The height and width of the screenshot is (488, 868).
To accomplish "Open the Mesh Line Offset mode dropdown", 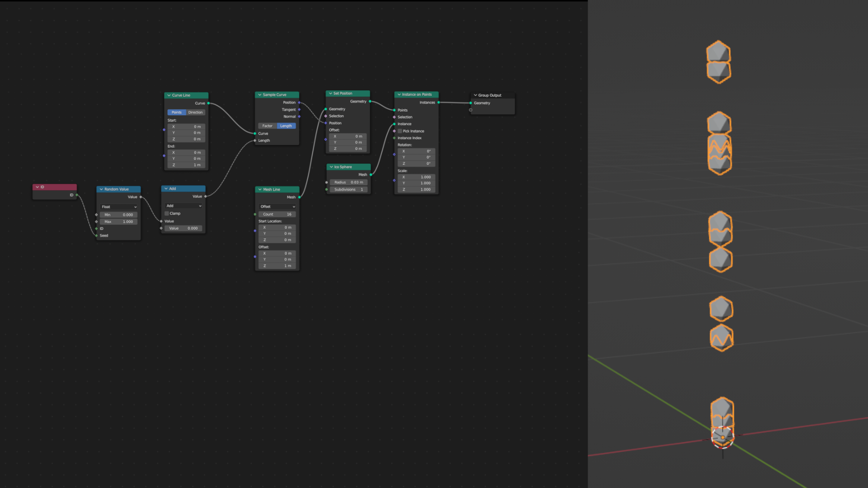I will (x=277, y=206).
